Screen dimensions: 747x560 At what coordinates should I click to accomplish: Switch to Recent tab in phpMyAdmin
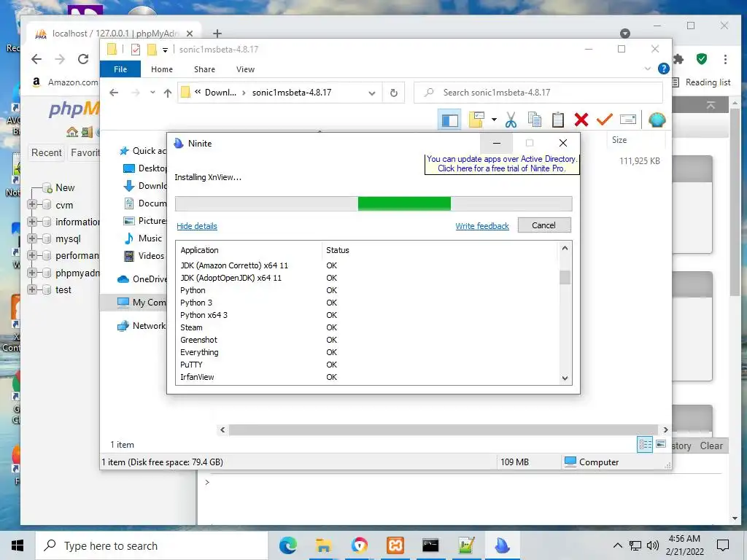[46, 153]
